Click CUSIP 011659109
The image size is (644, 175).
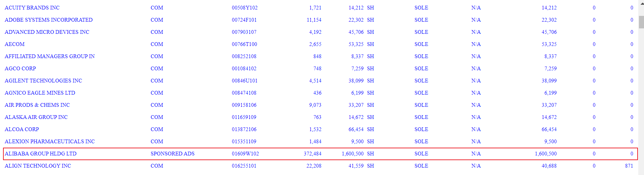click(x=244, y=117)
